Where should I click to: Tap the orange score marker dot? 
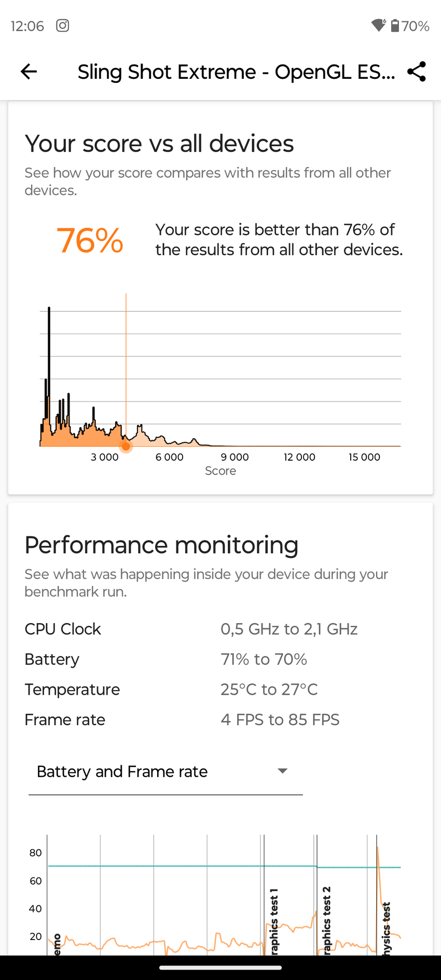[126, 446]
